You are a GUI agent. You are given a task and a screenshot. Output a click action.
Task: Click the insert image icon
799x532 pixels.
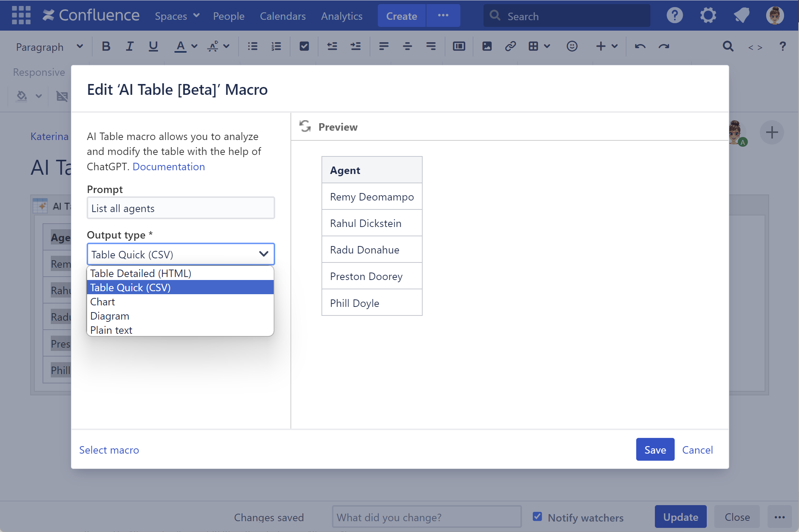click(x=487, y=46)
